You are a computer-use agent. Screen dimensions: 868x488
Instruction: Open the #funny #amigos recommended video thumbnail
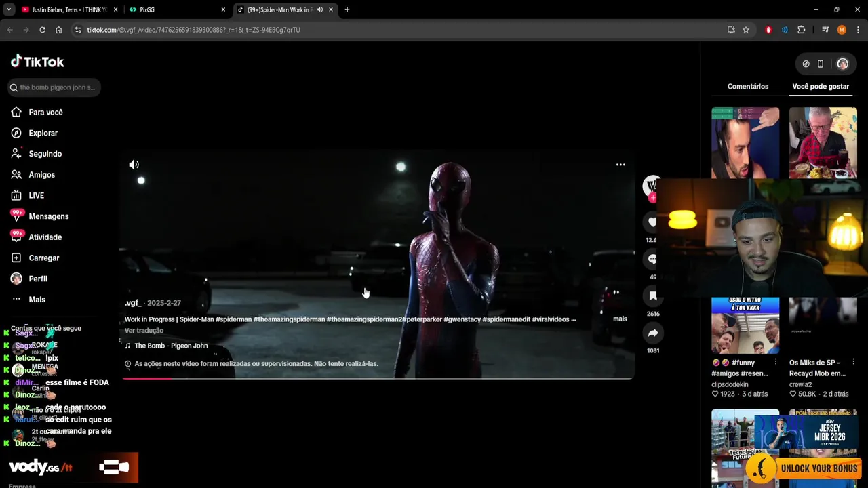745,325
